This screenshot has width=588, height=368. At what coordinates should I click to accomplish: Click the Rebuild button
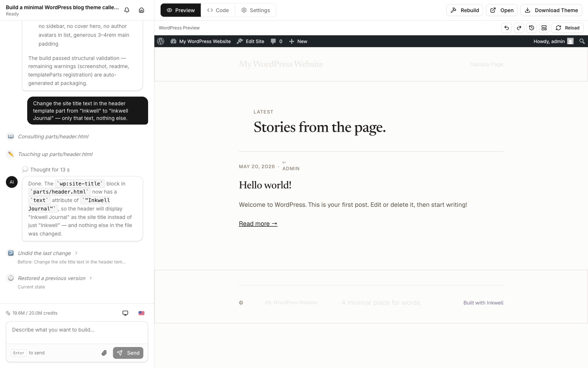pyautogui.click(x=465, y=10)
